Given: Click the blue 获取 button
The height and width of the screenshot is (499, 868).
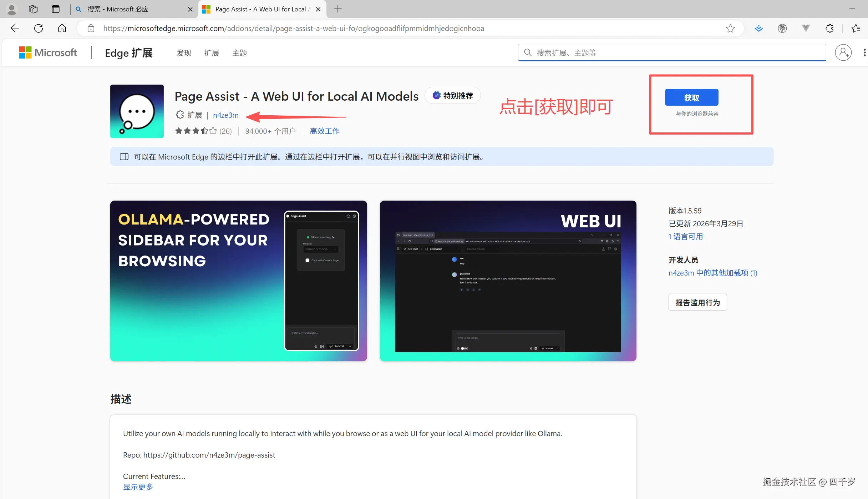Looking at the screenshot, I should [691, 97].
